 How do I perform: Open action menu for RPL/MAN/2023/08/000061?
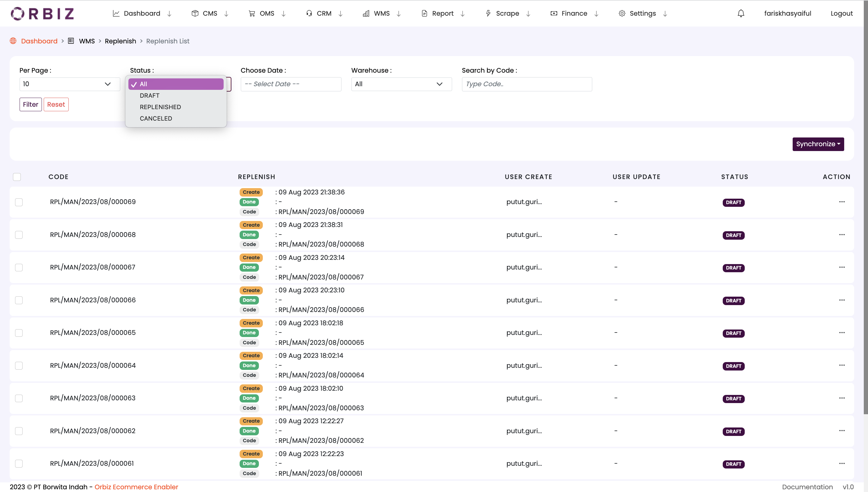pyautogui.click(x=842, y=463)
